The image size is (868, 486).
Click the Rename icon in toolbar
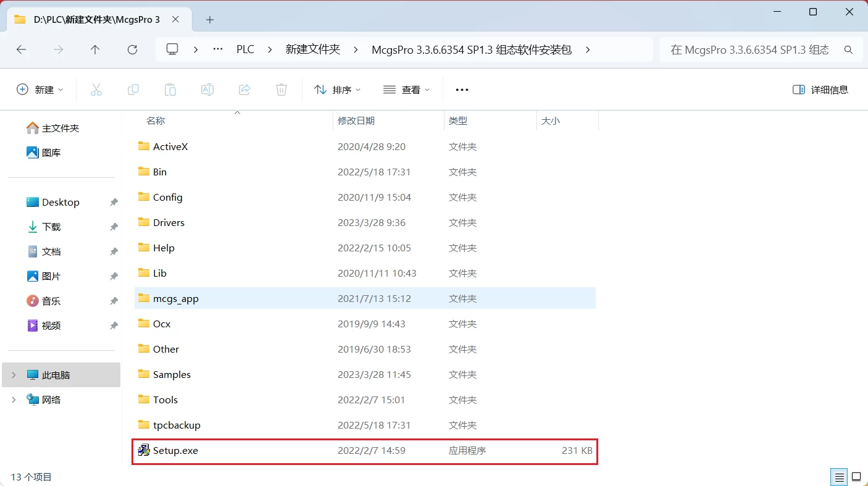tap(207, 90)
